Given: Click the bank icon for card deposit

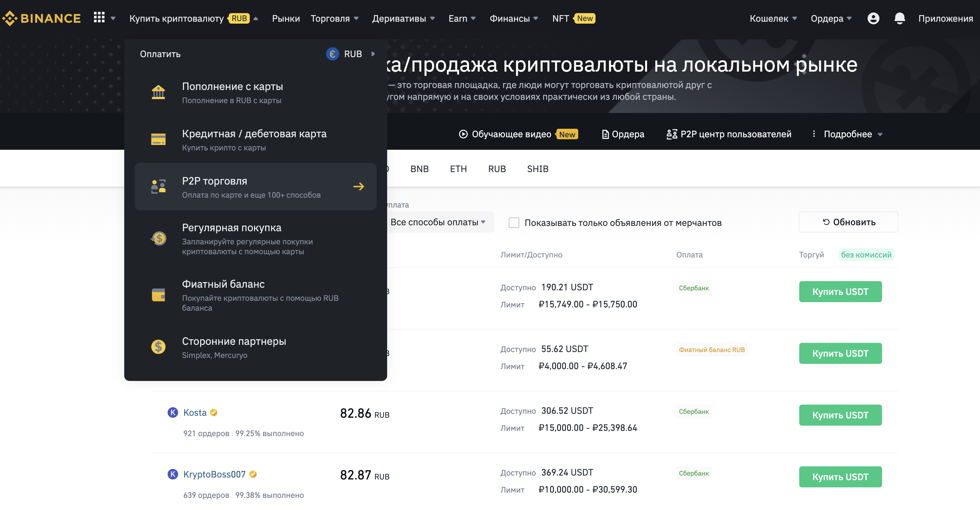Looking at the screenshot, I should pos(158,92).
